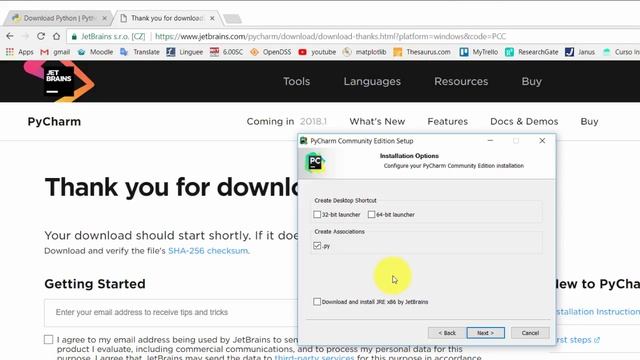Screen dimensions: 640x360
Task: Open the gmail bookmark
Action: [56, 52]
